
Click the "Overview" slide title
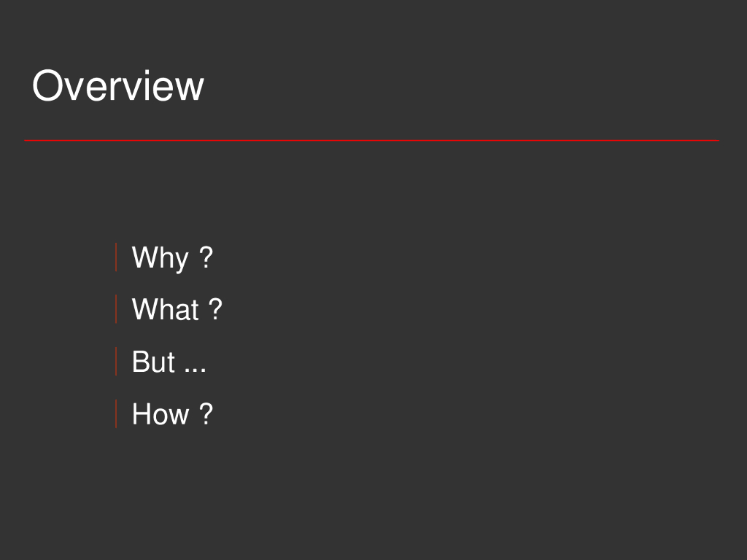(x=117, y=86)
